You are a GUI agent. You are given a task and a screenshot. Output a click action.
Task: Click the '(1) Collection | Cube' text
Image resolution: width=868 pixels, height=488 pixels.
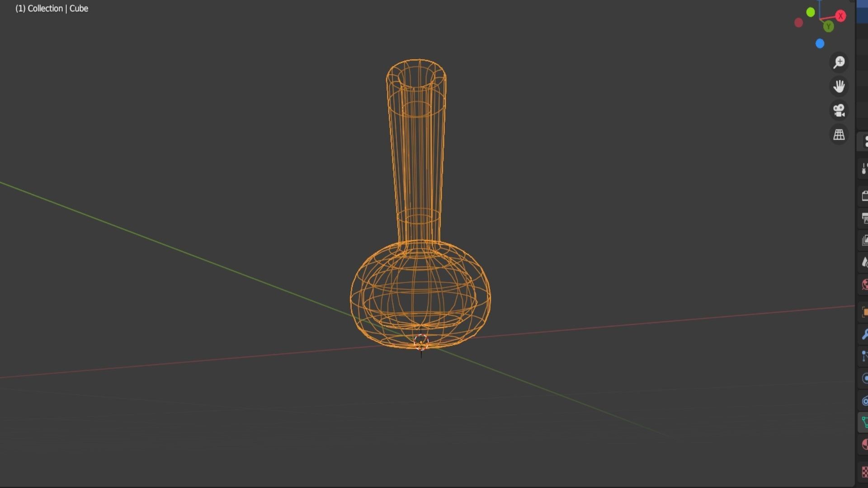pyautogui.click(x=52, y=9)
